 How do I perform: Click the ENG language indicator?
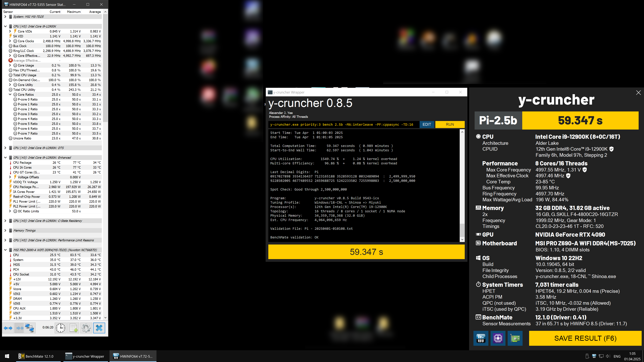pyautogui.click(x=617, y=356)
